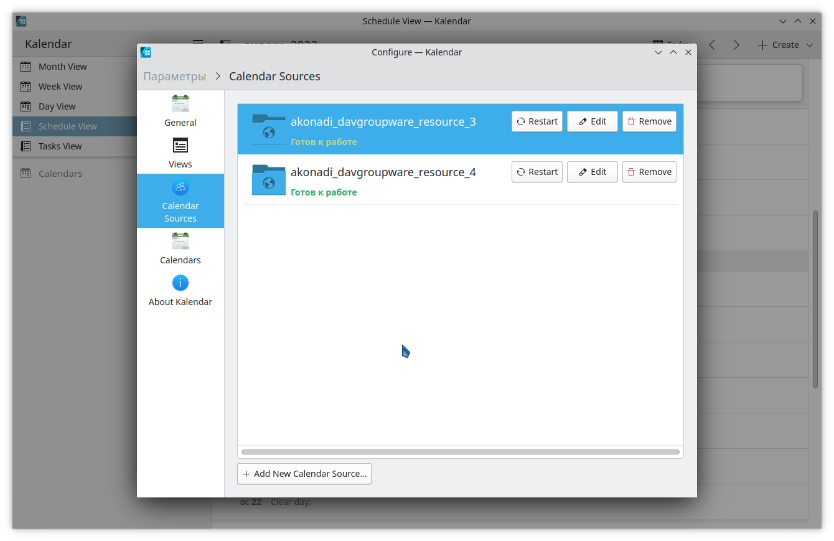Screen dimensions: 834x541
Task: Edit akonadi_davgroupware_resource_3
Action: point(592,122)
